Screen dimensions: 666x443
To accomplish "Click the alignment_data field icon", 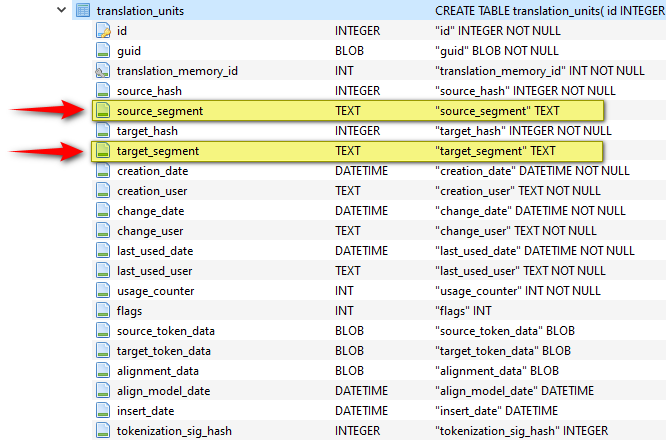I will (102, 371).
